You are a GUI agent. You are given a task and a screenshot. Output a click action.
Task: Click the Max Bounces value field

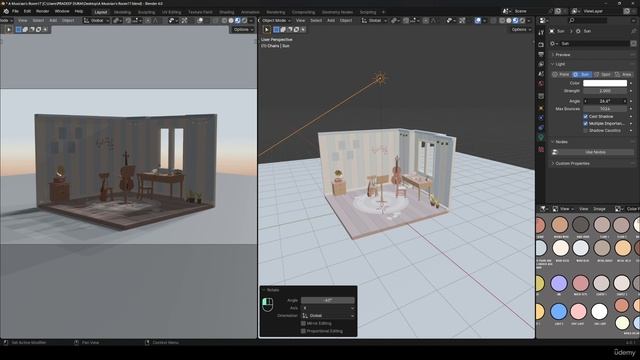[x=605, y=109]
